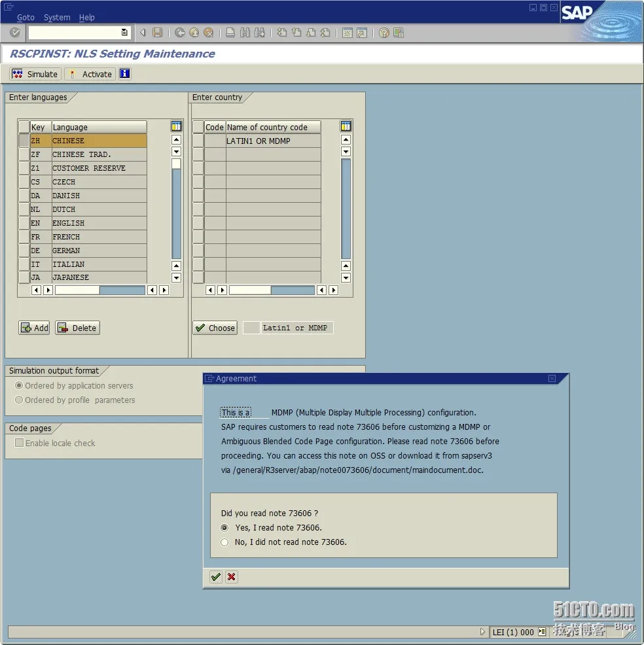Image resolution: width=644 pixels, height=645 pixels.
Task: Click the 'Language' column header
Action: pyautogui.click(x=99, y=127)
